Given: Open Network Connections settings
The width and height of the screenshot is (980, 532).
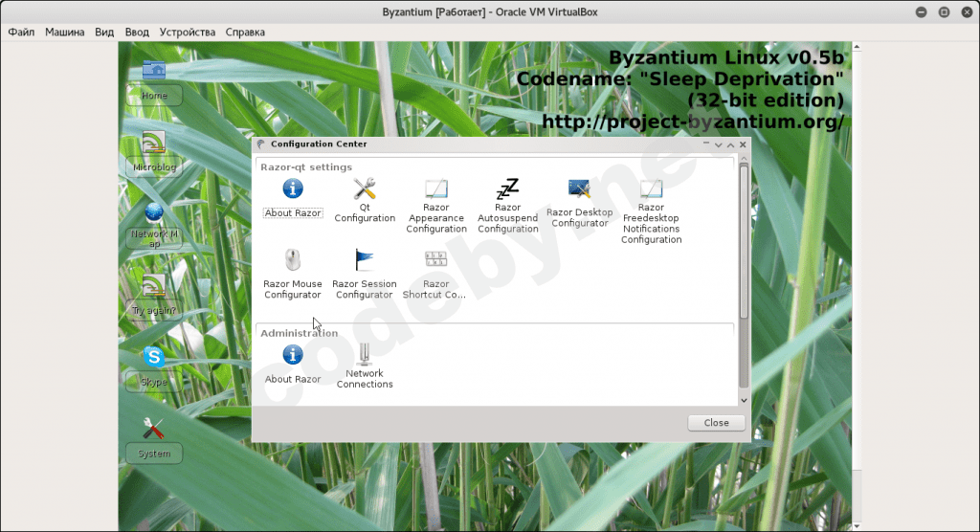Looking at the screenshot, I should (x=365, y=366).
